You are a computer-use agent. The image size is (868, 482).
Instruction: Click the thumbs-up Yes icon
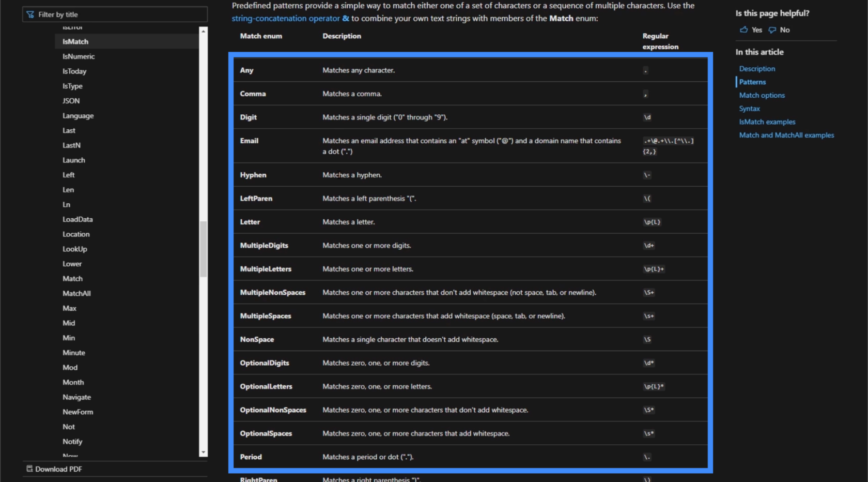click(743, 30)
